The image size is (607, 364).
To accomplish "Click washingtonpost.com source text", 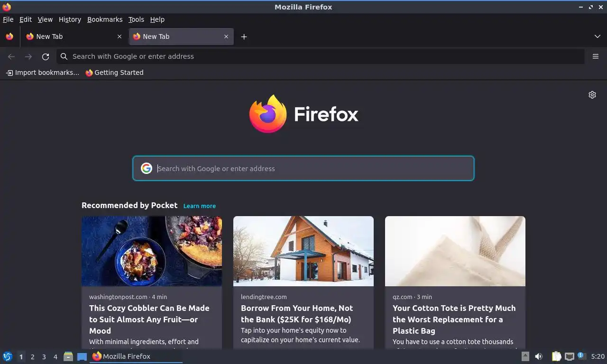I will pyautogui.click(x=118, y=297).
